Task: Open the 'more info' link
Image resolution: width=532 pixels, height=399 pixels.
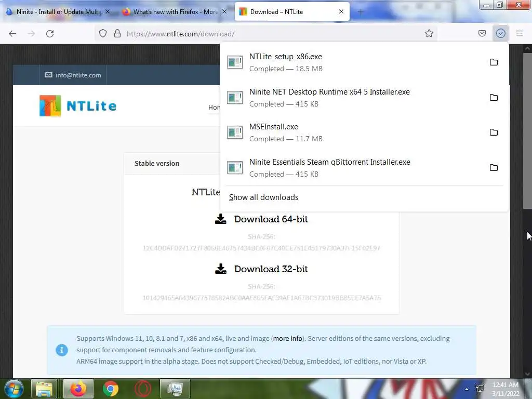Action: (288, 338)
